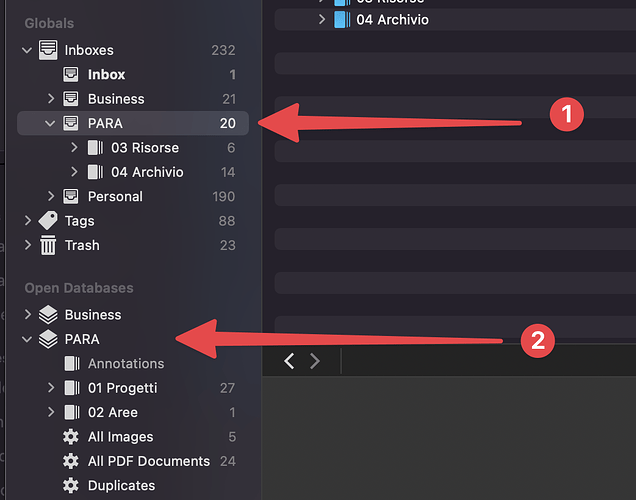Collapse the PARA inbox chevron
Image resolution: width=636 pixels, height=500 pixels.
click(x=50, y=123)
